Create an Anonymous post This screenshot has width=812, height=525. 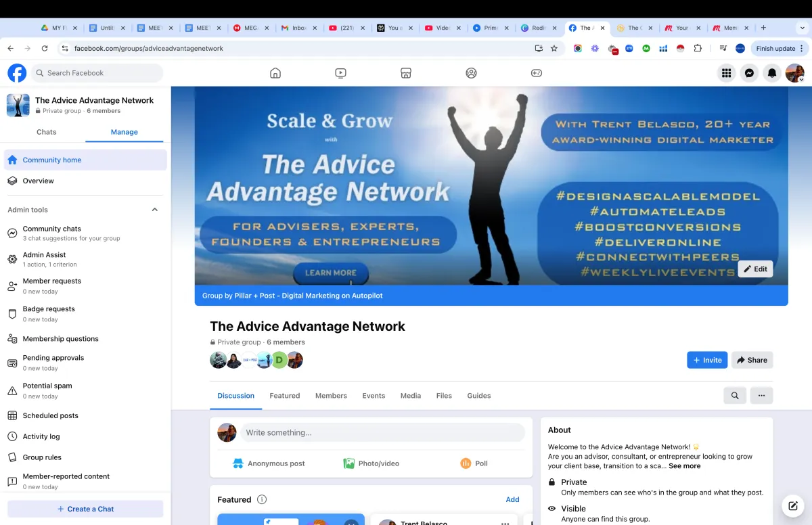tap(269, 463)
